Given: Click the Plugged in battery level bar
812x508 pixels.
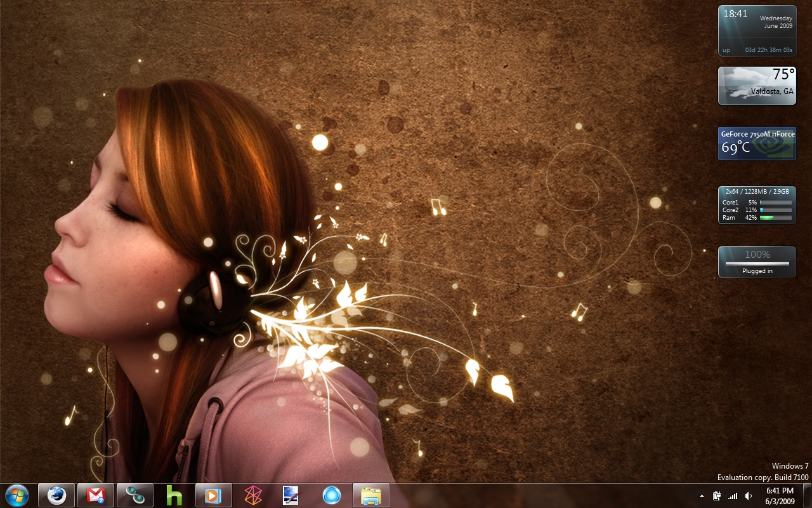Looking at the screenshot, I should [757, 263].
